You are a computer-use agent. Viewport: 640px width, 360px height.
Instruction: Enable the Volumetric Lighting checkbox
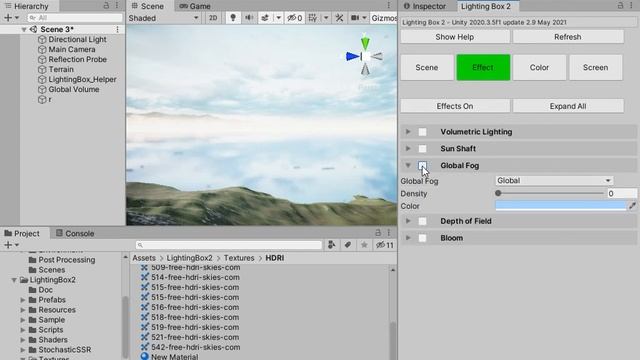(x=422, y=132)
